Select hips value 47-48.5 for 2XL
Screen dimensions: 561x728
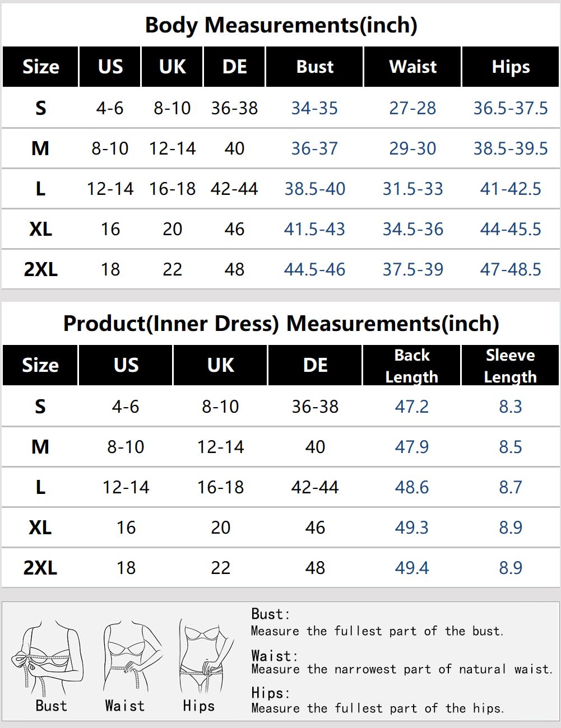[511, 269]
